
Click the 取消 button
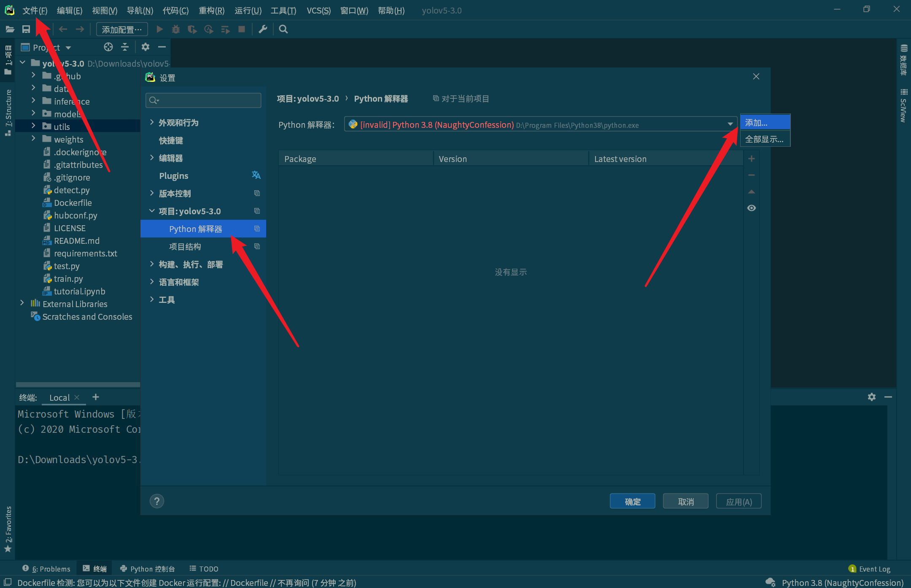685,501
